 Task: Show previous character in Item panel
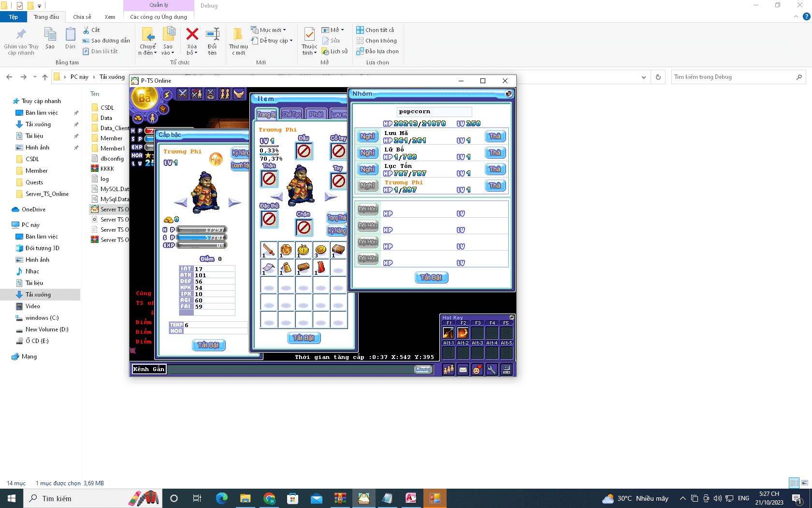(276, 196)
